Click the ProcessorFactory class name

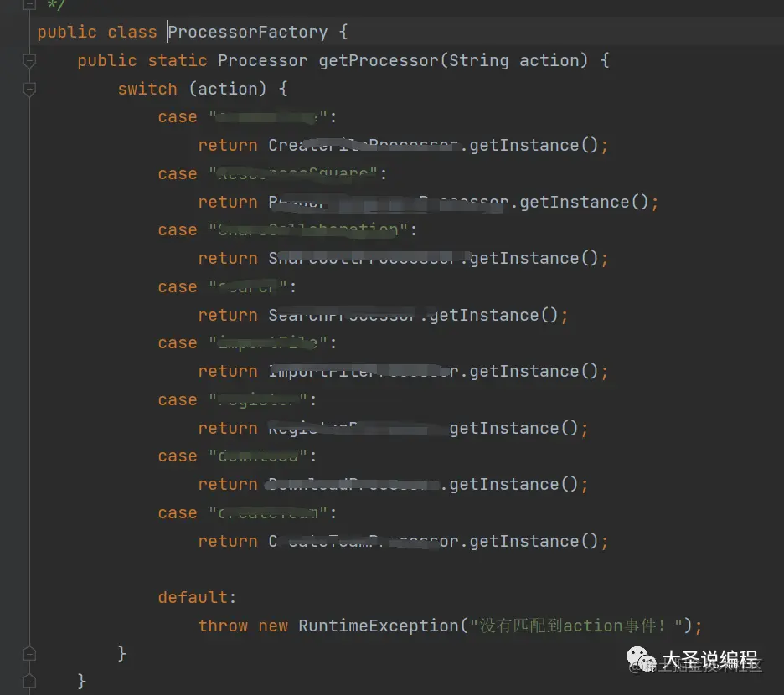coord(247,33)
